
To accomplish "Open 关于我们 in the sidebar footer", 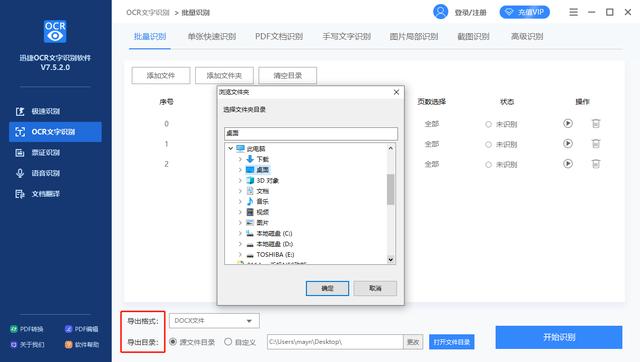I will tap(27, 345).
